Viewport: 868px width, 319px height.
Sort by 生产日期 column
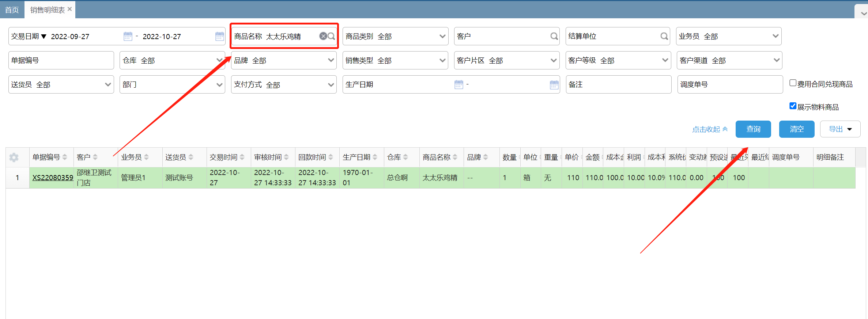point(375,157)
